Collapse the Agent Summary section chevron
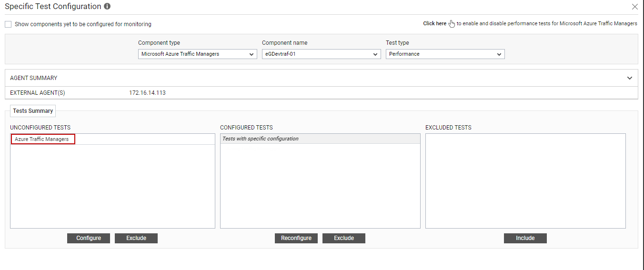This screenshot has width=644, height=270. coord(630,78)
